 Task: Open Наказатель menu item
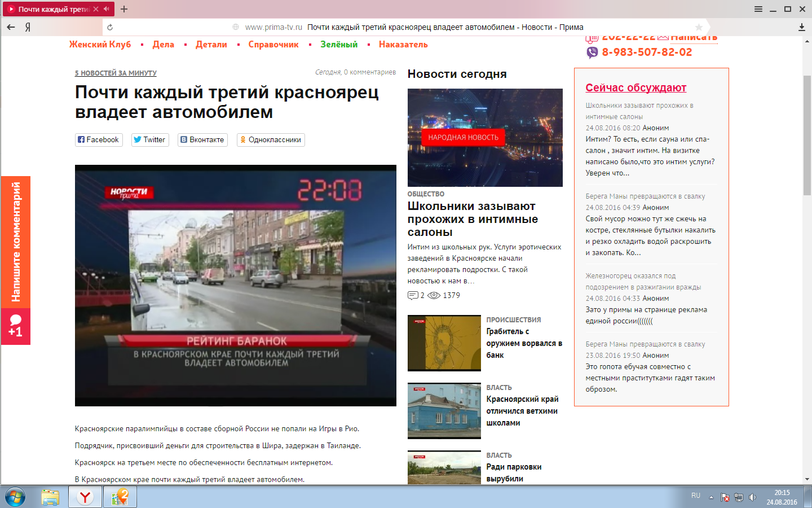[403, 45]
